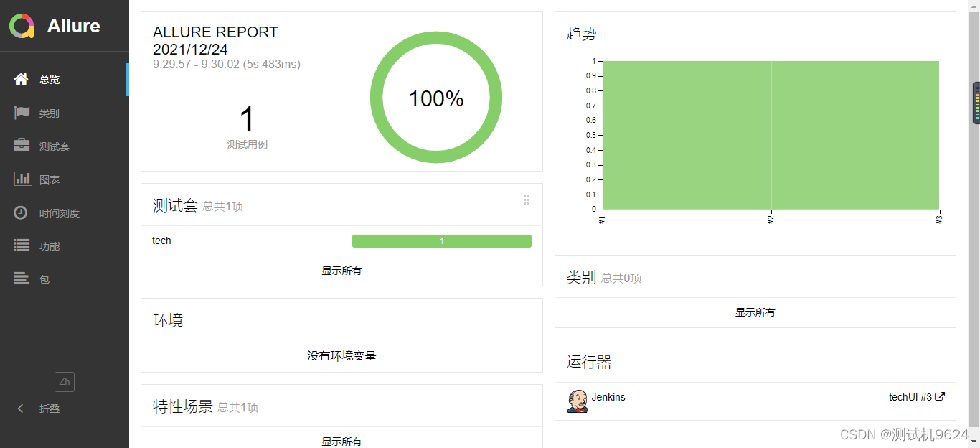Click build #2 label on trend axis
980x448 pixels.
pos(771,219)
